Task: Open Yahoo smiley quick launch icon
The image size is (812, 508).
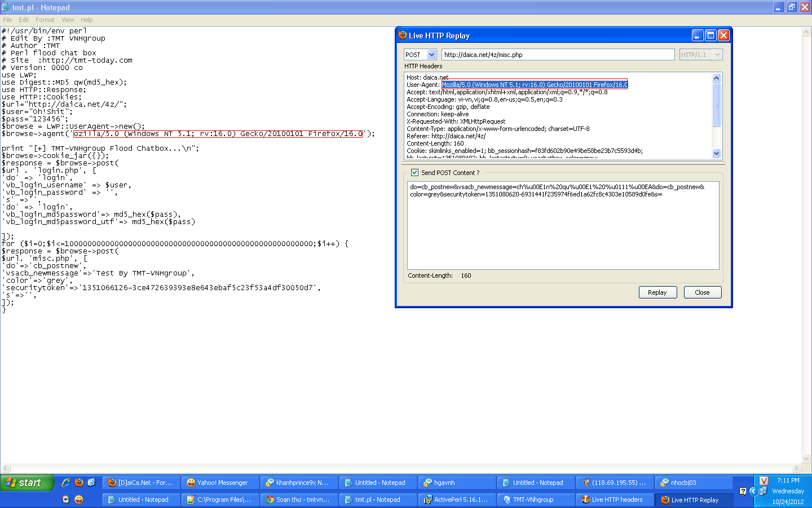Action: tap(79, 500)
